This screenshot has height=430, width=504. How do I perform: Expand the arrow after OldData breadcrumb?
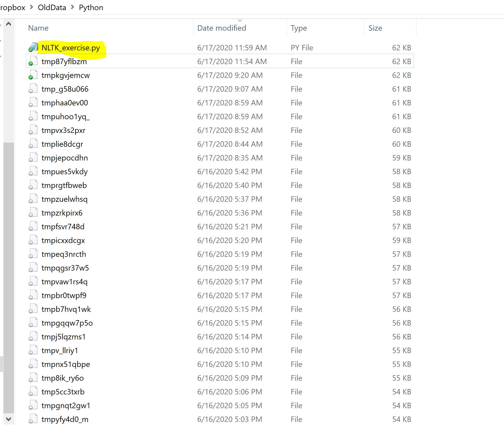(x=73, y=7)
